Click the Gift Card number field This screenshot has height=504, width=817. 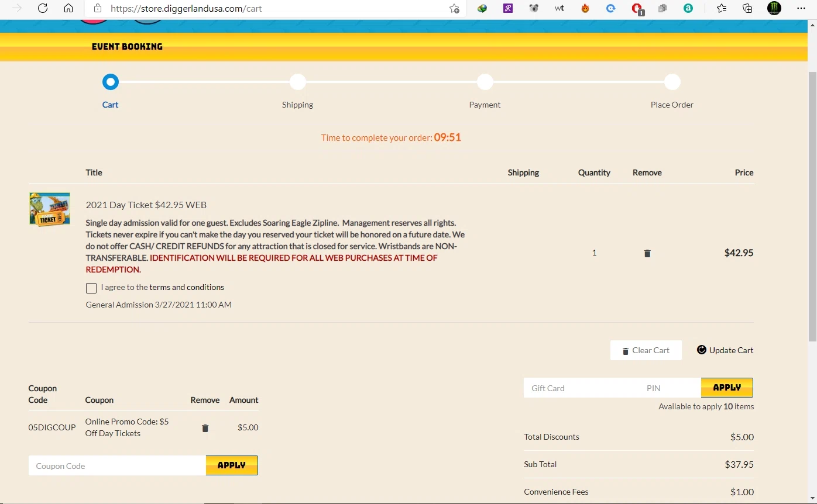click(x=582, y=388)
